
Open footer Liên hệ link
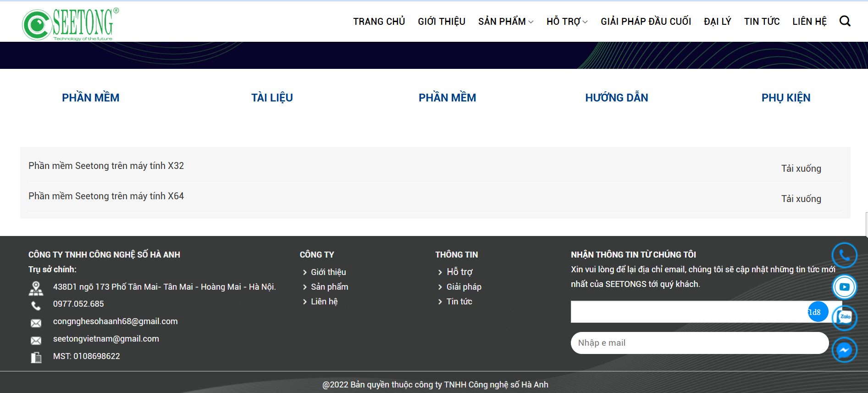click(x=324, y=302)
